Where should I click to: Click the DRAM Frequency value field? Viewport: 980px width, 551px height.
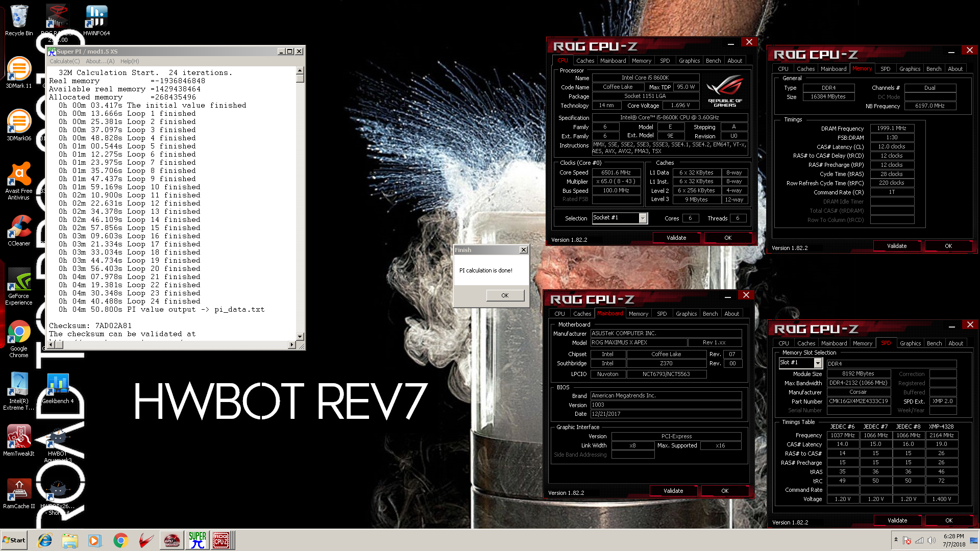891,129
